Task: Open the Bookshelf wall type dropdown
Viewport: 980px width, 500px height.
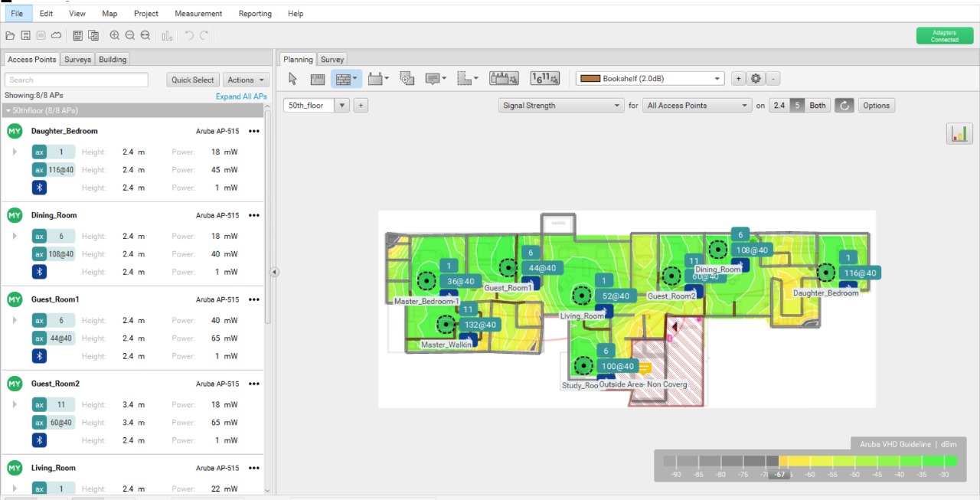Action: [650, 78]
